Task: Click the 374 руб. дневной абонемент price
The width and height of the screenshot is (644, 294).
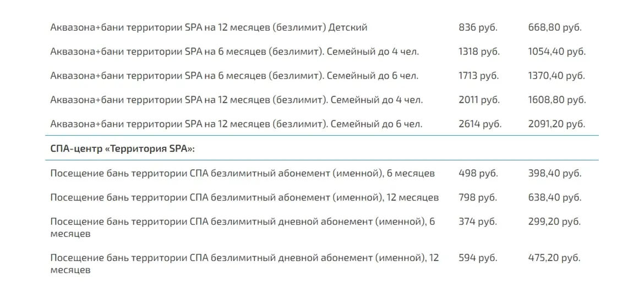Action: [x=478, y=222]
